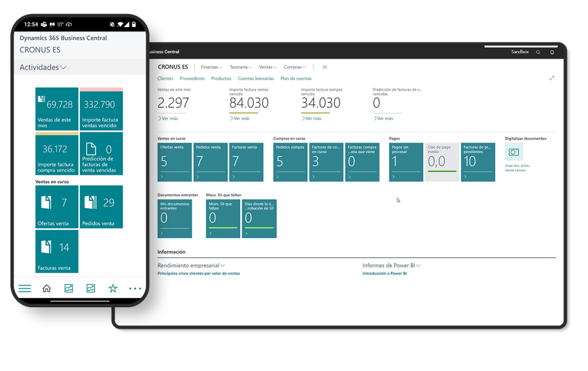This screenshot has height=371, width=588.
Task: Click the expand page icon at right
Action: [x=552, y=78]
